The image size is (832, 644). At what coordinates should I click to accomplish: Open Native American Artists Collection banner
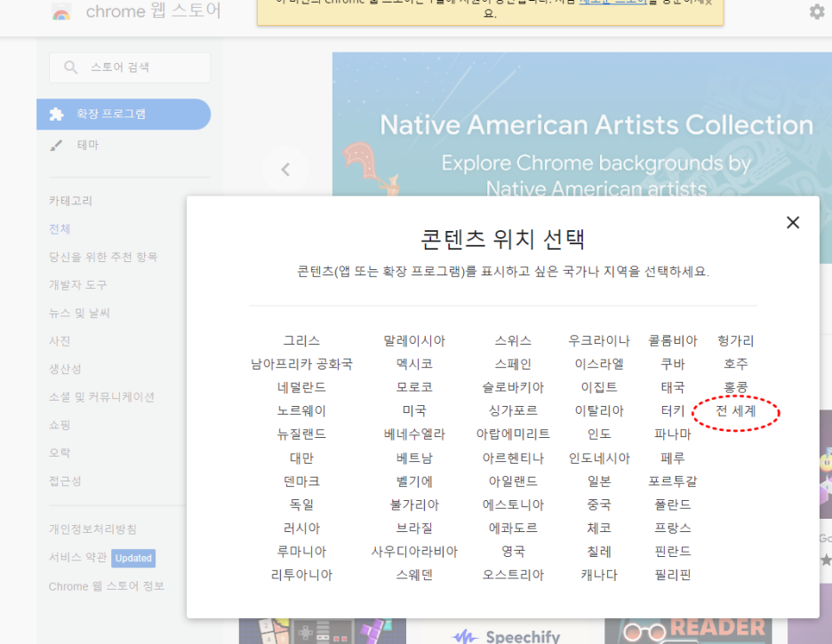coord(582,124)
